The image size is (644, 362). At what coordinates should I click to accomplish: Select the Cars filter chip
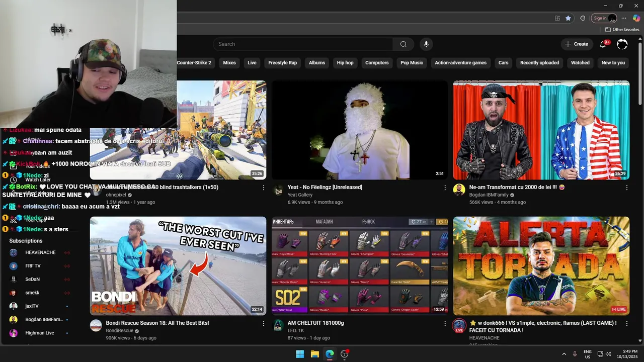coord(503,63)
